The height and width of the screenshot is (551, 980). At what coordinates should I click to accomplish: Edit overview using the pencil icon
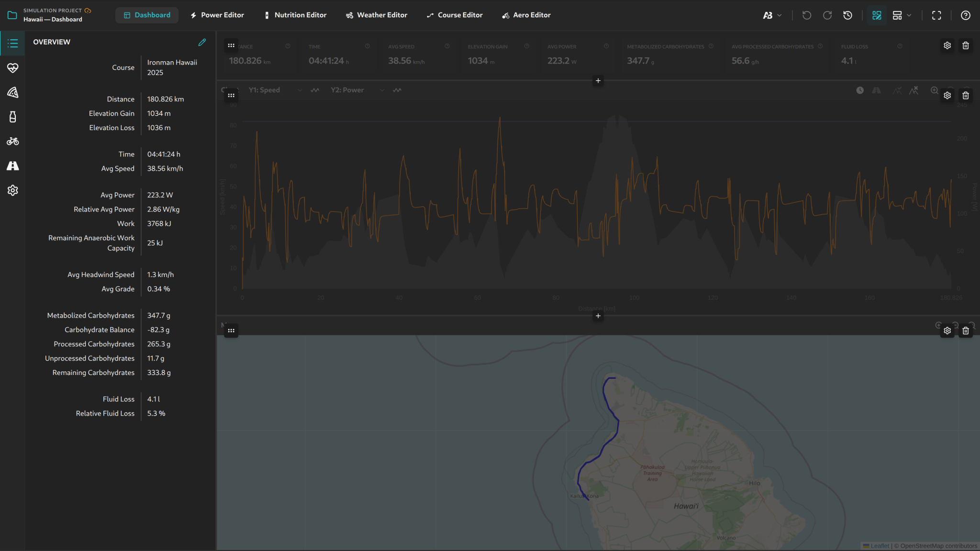[x=202, y=42]
